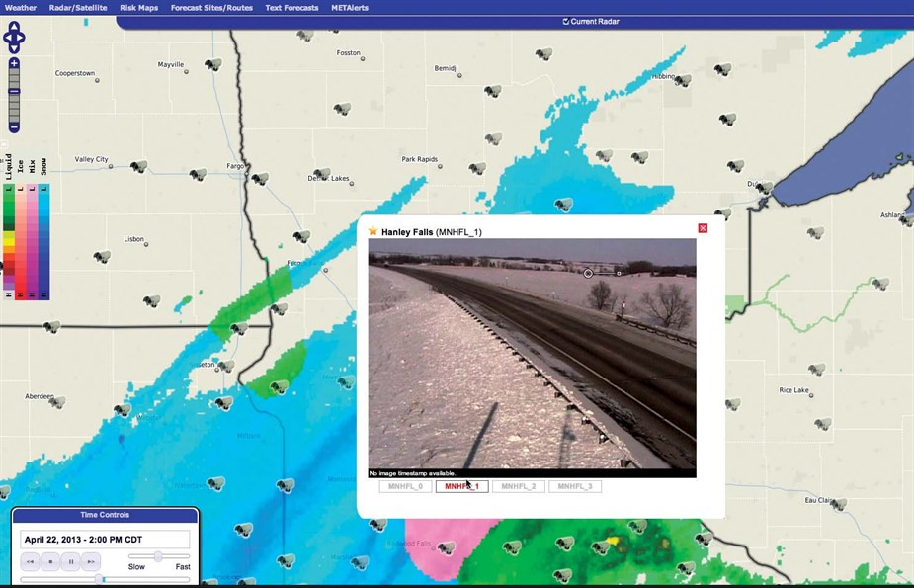
Task: Select the MNHFL_0 camera view
Action: (x=405, y=486)
